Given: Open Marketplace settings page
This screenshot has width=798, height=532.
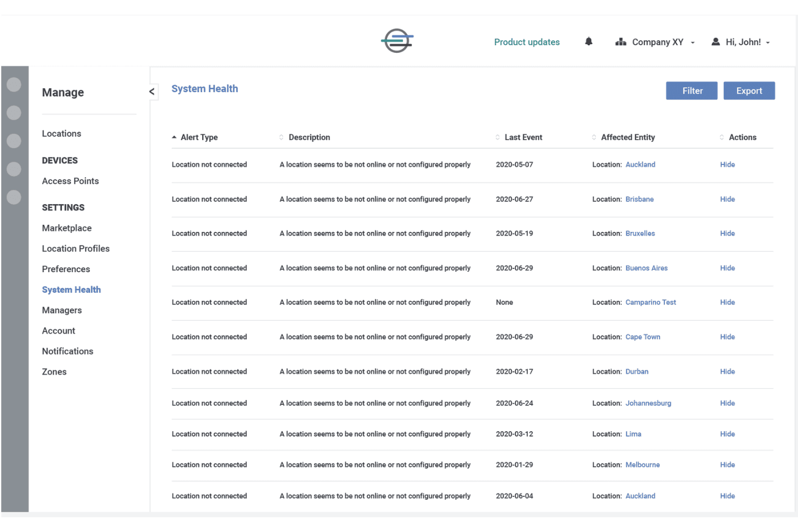Looking at the screenshot, I should [x=67, y=228].
